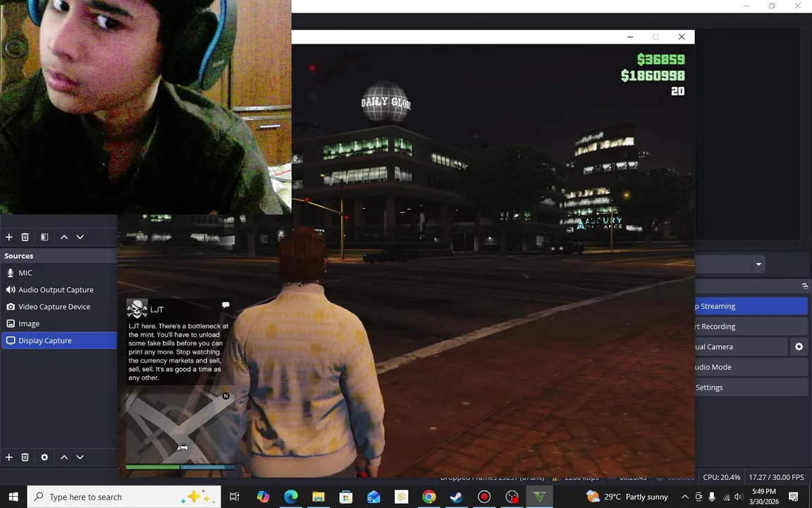Open Steam from taskbar
Image resolution: width=812 pixels, height=508 pixels.
click(456, 497)
